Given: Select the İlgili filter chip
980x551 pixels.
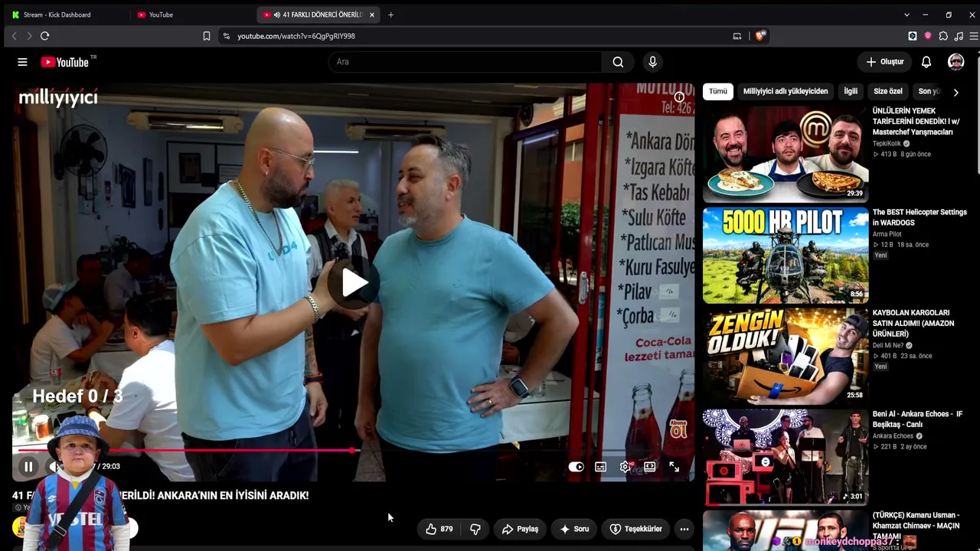Looking at the screenshot, I should 851,92.
